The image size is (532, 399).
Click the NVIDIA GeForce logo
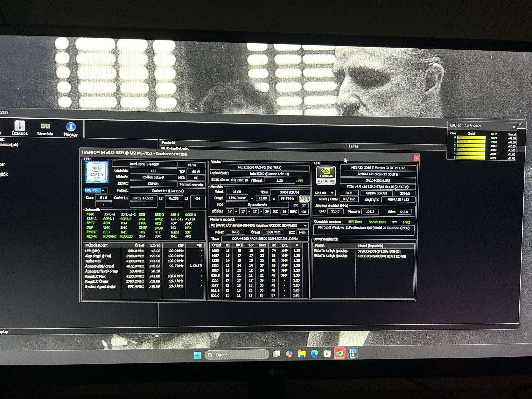(326, 176)
